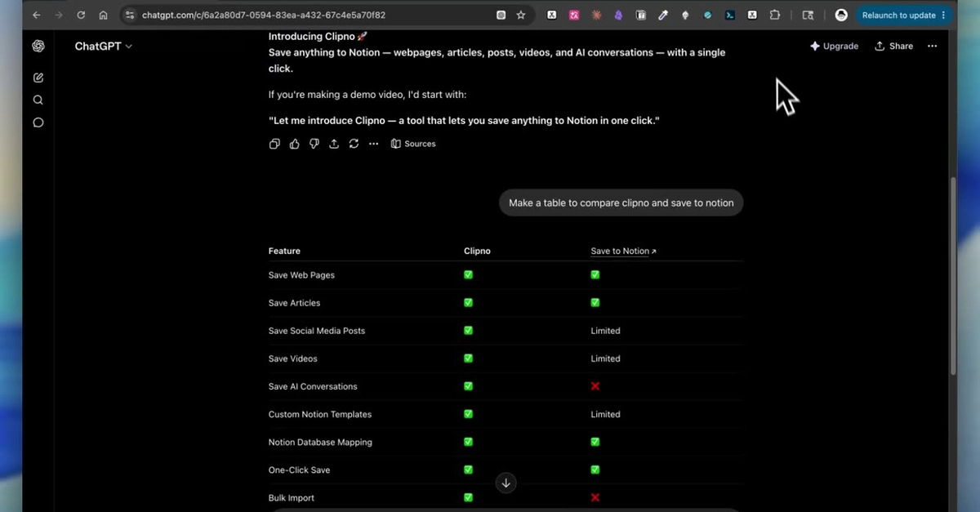Screen dimensions: 980x512
Task: Give the response a thumbs up
Action: pos(295,144)
